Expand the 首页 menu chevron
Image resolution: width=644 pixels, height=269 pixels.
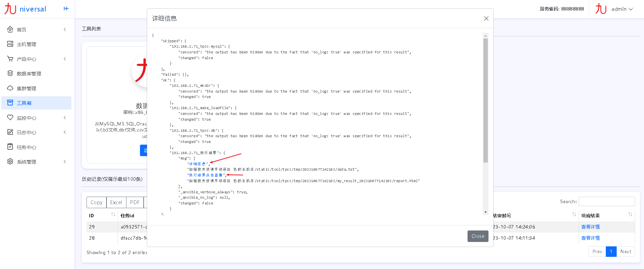(x=65, y=29)
